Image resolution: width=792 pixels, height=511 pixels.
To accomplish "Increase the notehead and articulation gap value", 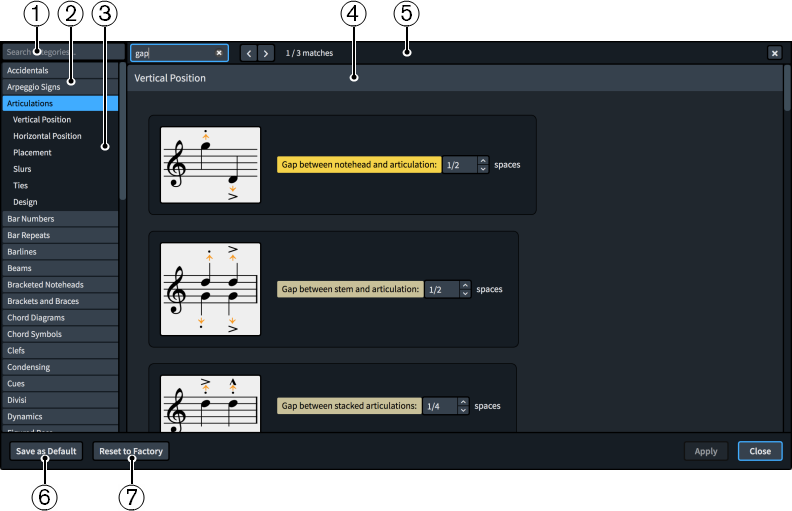I will [x=483, y=160].
